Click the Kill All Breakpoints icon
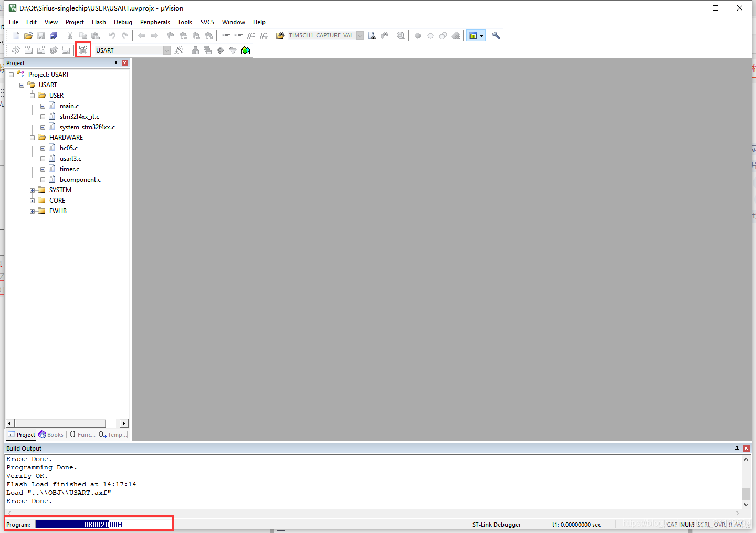The width and height of the screenshot is (756, 533). tap(456, 36)
